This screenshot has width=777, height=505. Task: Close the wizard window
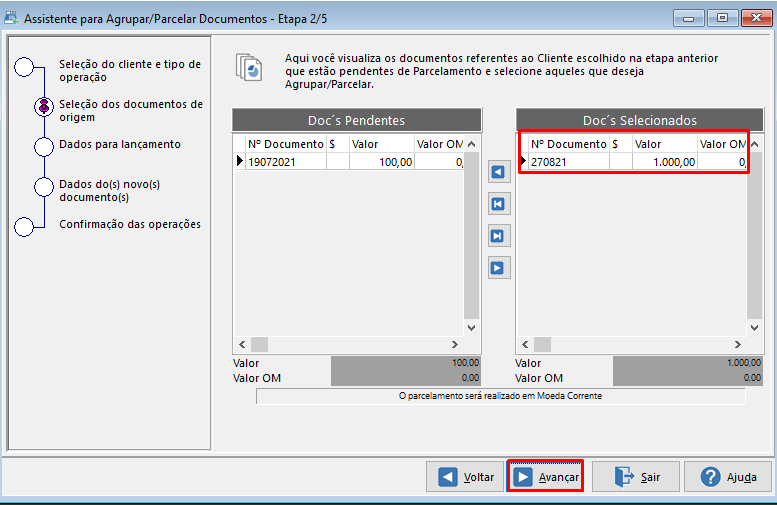click(756, 18)
